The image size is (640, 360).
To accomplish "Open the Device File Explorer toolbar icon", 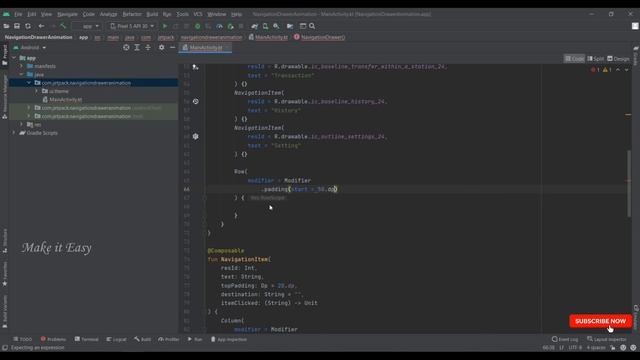I will tap(290, 26).
